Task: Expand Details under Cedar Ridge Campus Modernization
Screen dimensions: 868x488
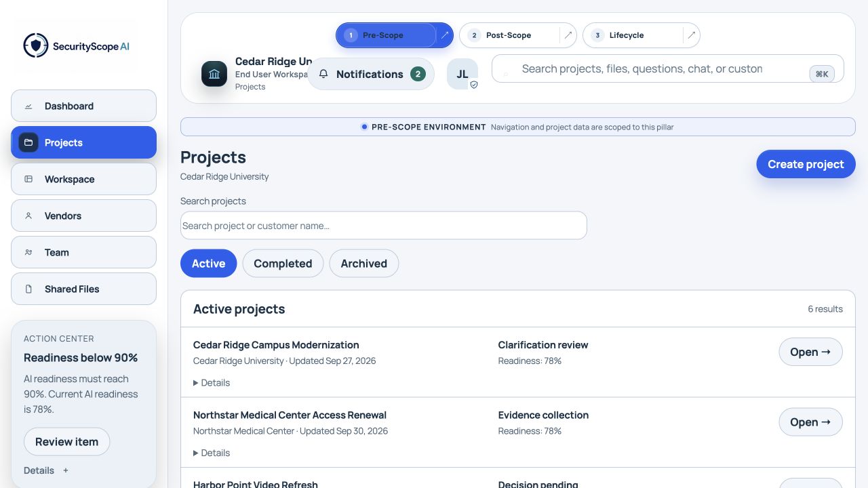Action: click(x=212, y=383)
